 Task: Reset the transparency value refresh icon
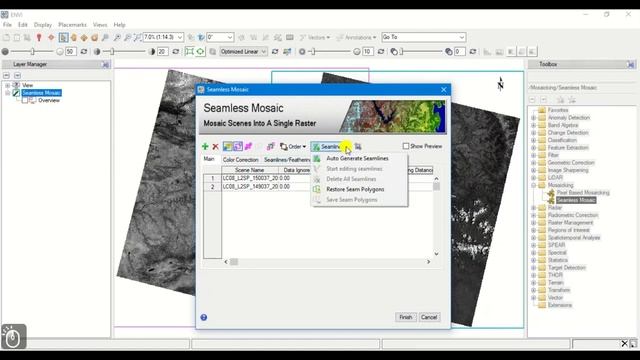tap(473, 52)
